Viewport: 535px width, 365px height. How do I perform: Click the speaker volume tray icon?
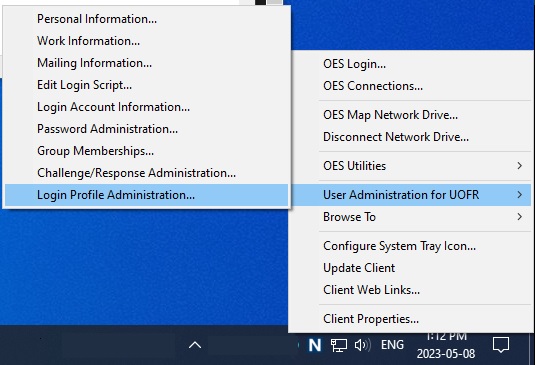point(362,345)
